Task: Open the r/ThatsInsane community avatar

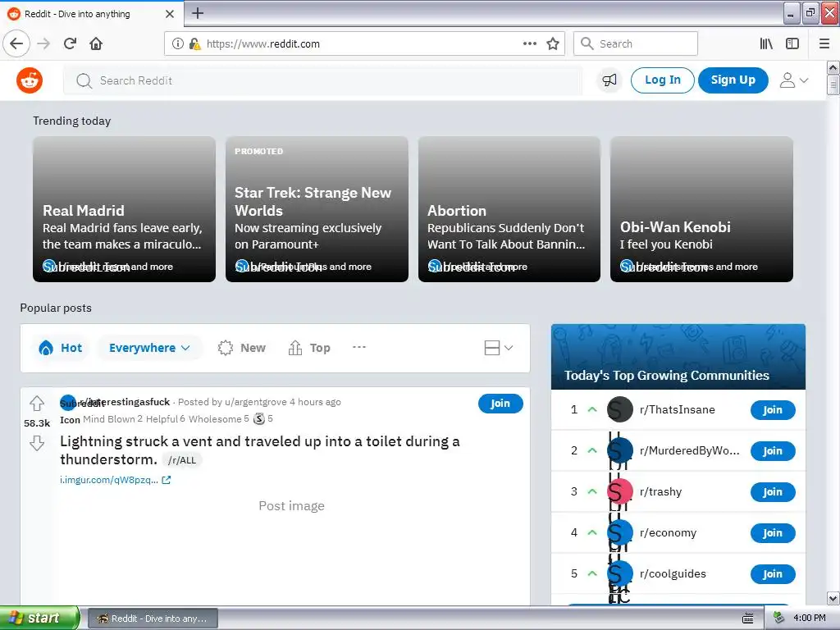Action: [x=620, y=409]
